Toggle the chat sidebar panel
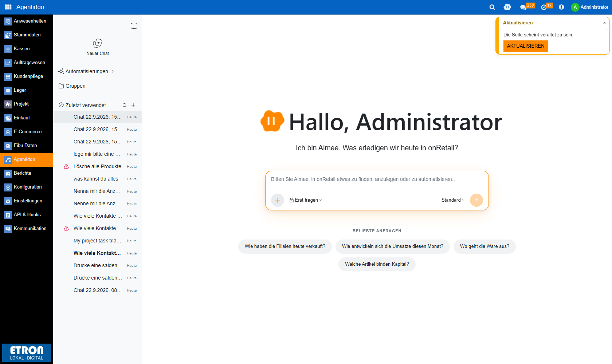The width and height of the screenshot is (612, 364). [134, 26]
